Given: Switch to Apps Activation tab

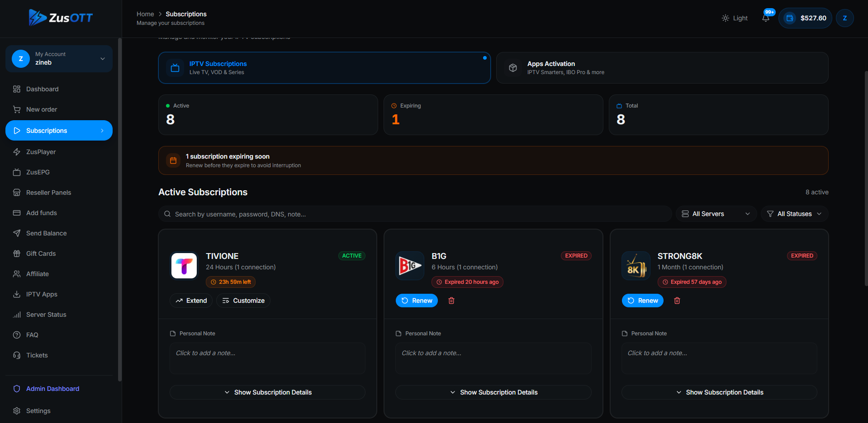Looking at the screenshot, I should coord(662,68).
